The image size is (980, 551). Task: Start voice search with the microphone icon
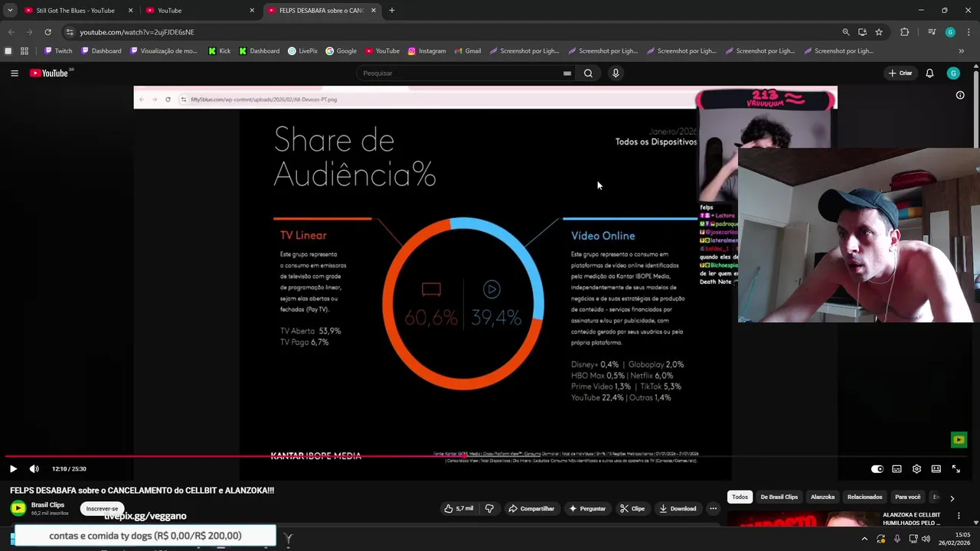(616, 73)
